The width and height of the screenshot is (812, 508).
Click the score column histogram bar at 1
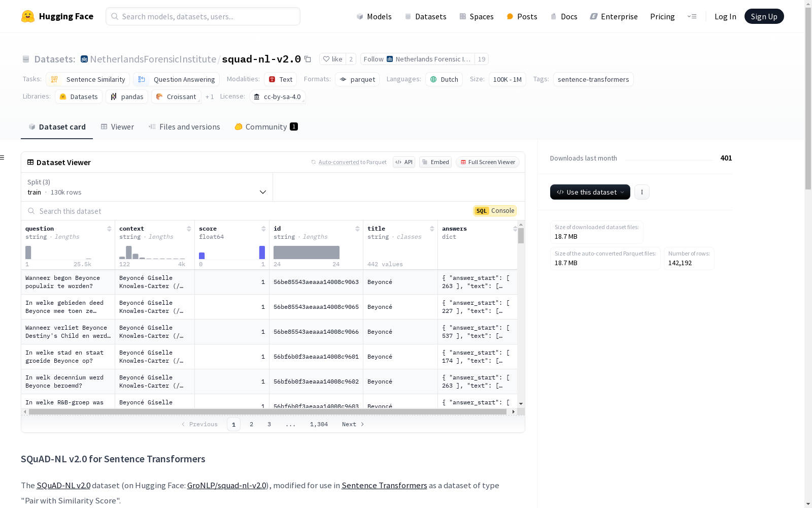coord(262,252)
